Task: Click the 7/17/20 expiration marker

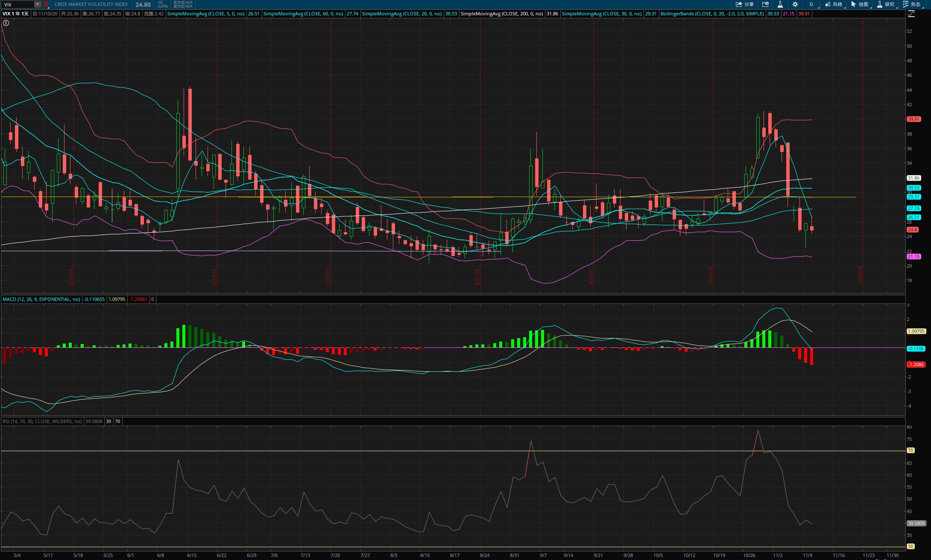Action: tap(328, 276)
